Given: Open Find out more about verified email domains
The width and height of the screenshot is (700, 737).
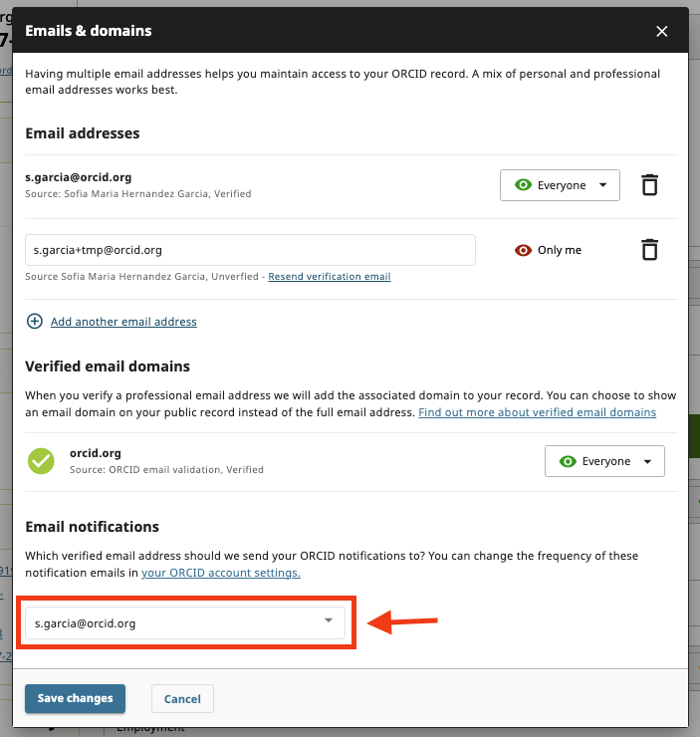Looking at the screenshot, I should 537,412.
